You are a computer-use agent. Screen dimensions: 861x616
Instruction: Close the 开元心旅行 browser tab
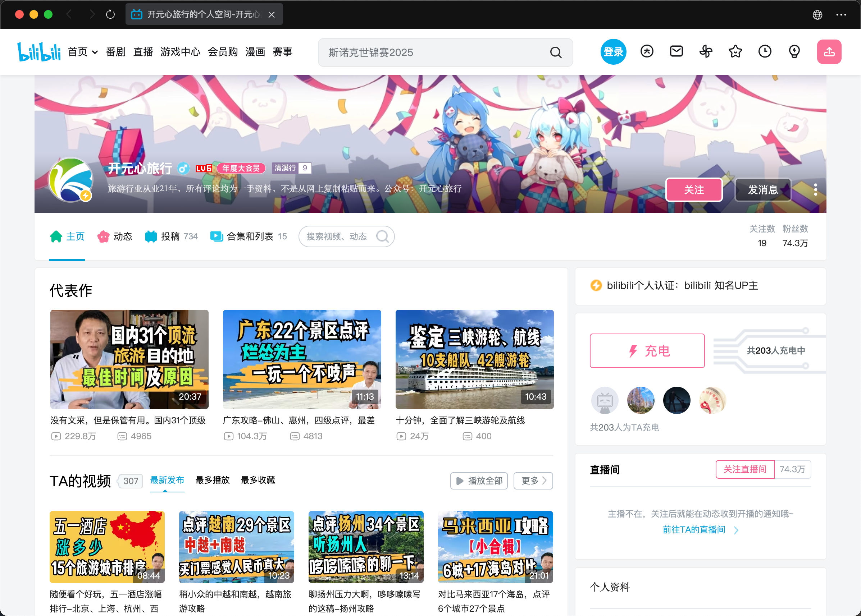coord(272,14)
